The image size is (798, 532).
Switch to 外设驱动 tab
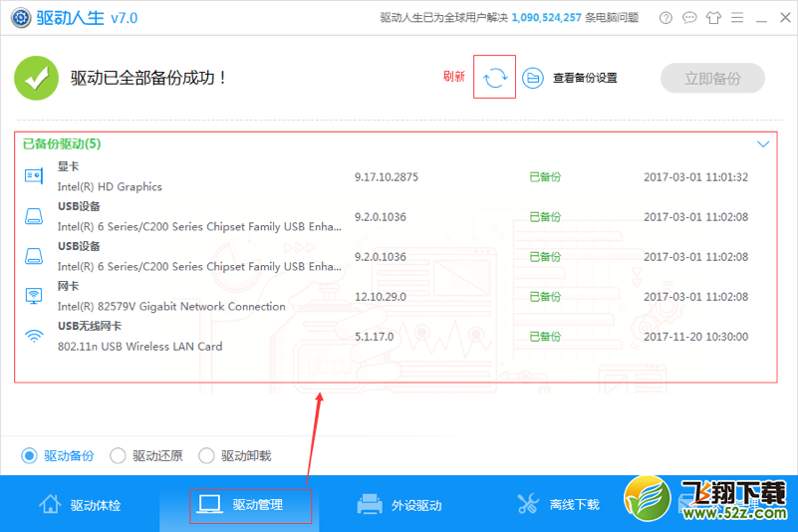tap(399, 504)
